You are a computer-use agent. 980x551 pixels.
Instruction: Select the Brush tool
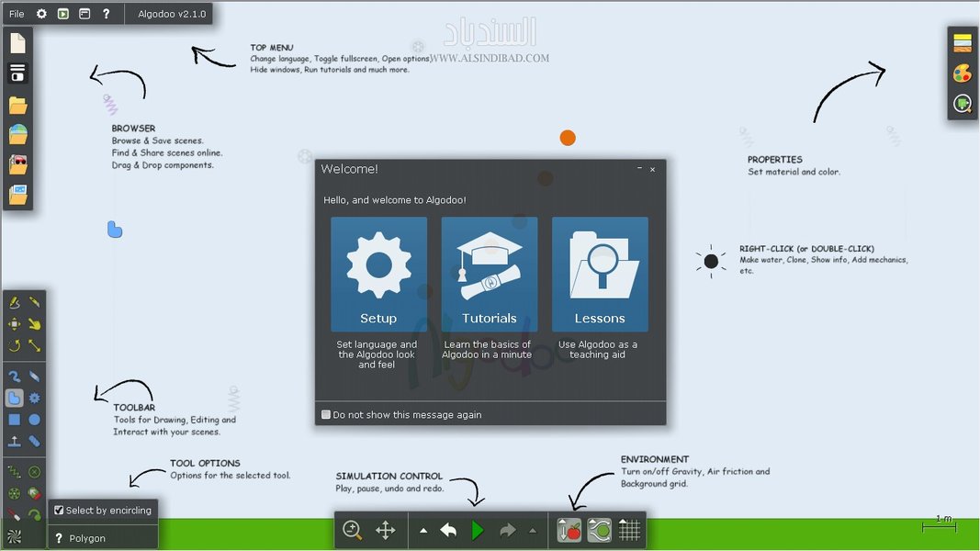[15, 377]
